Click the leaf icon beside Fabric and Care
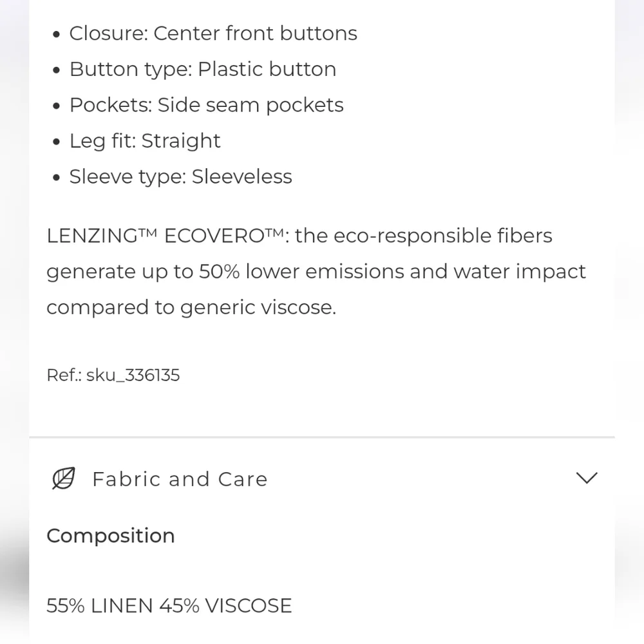 (x=63, y=478)
